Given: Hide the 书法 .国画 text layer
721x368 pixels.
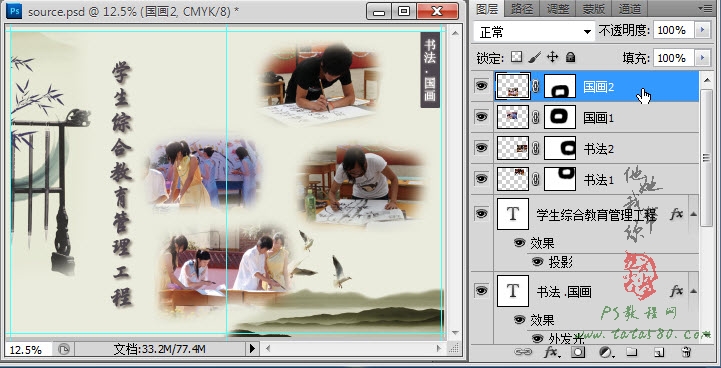Looking at the screenshot, I should pyautogui.click(x=481, y=291).
